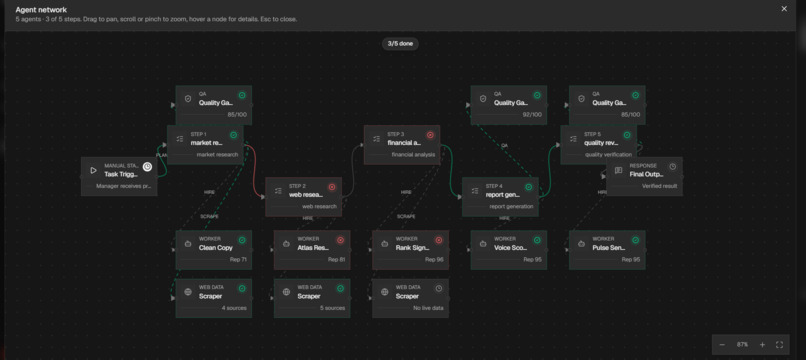Click the green check status on Pulse Sen worker
Image resolution: width=806 pixels, height=360 pixels.
[635, 240]
